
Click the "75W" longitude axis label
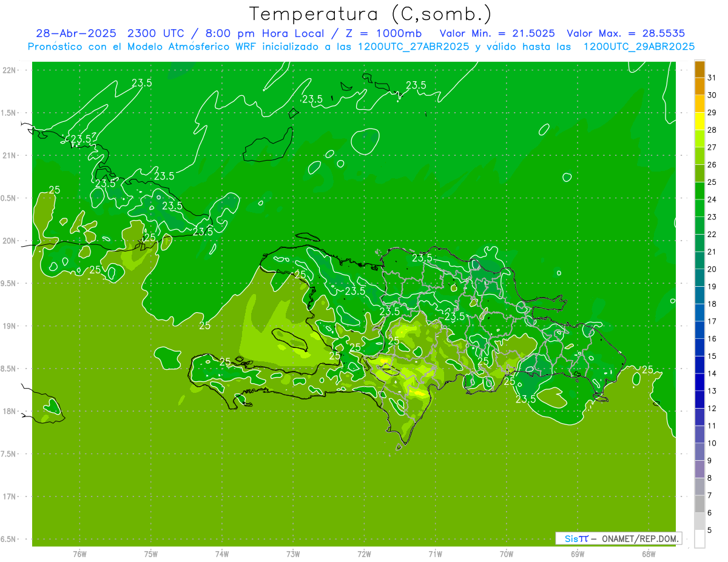(151, 554)
